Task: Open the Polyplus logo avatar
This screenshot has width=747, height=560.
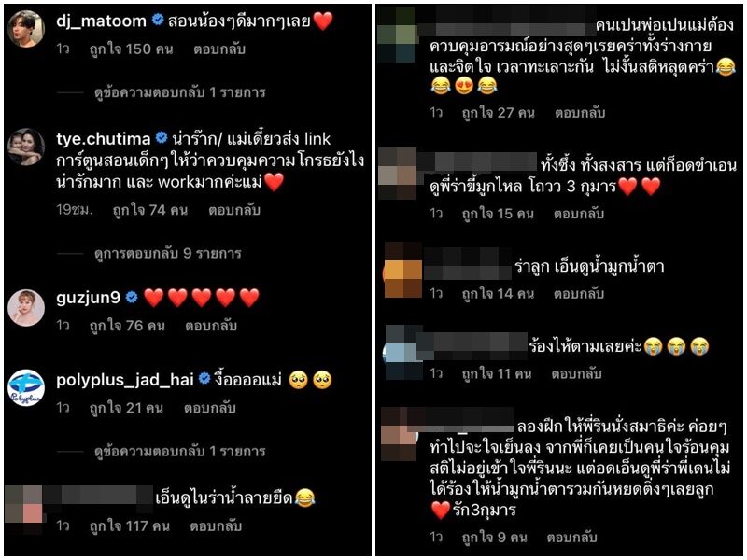Action: click(26, 388)
